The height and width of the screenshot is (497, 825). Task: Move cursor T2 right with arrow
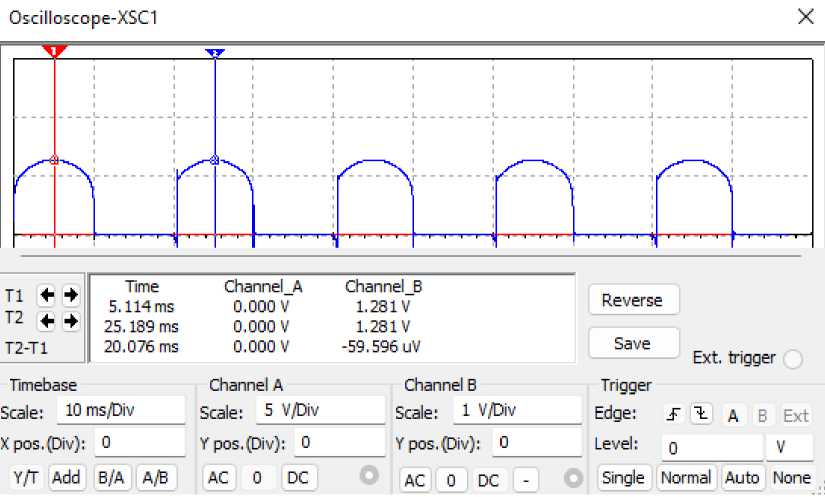[x=71, y=321]
